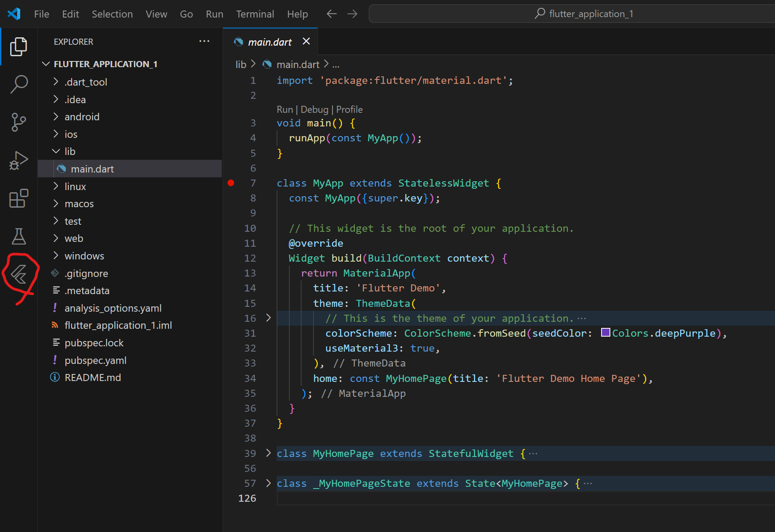
Task: Open the Selection menu
Action: tap(112, 14)
